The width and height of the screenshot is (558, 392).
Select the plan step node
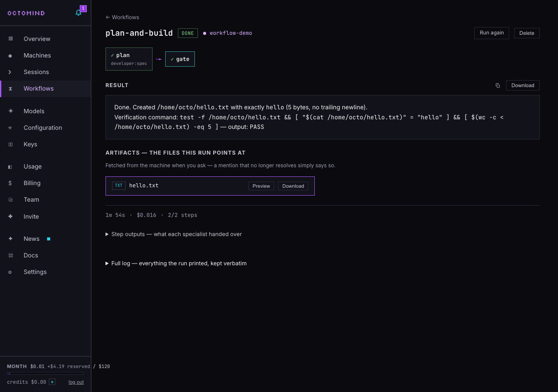click(129, 59)
